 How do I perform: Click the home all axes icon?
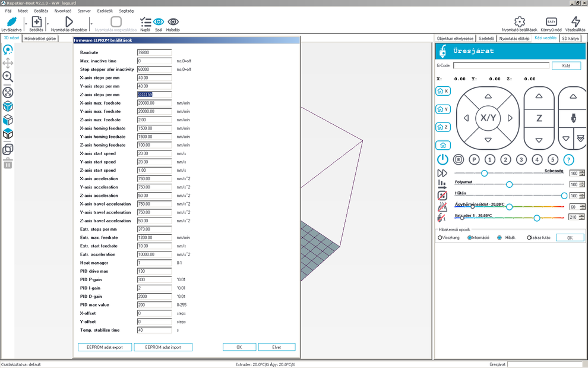tap(442, 145)
